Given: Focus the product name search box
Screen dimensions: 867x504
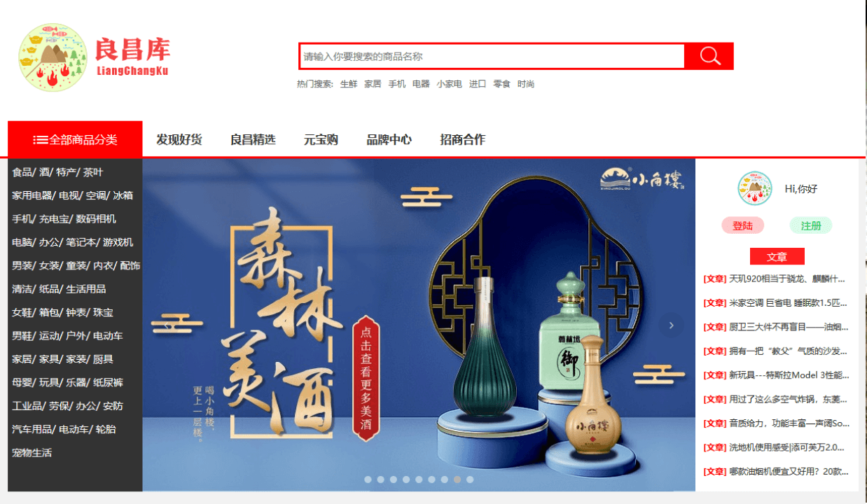Looking at the screenshot, I should (x=492, y=56).
